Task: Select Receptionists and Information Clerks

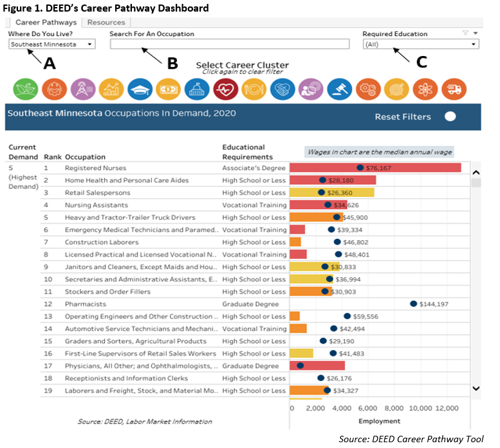Action: (126, 378)
